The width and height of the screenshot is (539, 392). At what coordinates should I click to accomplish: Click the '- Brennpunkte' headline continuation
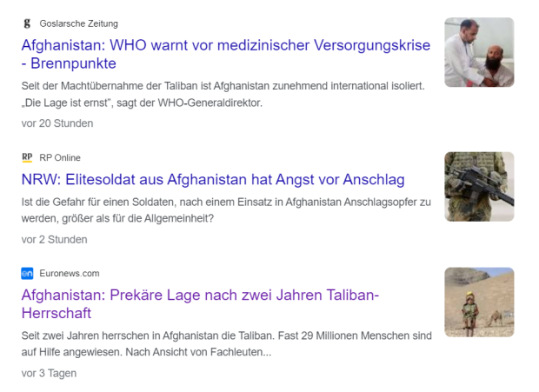pyautogui.click(x=69, y=63)
